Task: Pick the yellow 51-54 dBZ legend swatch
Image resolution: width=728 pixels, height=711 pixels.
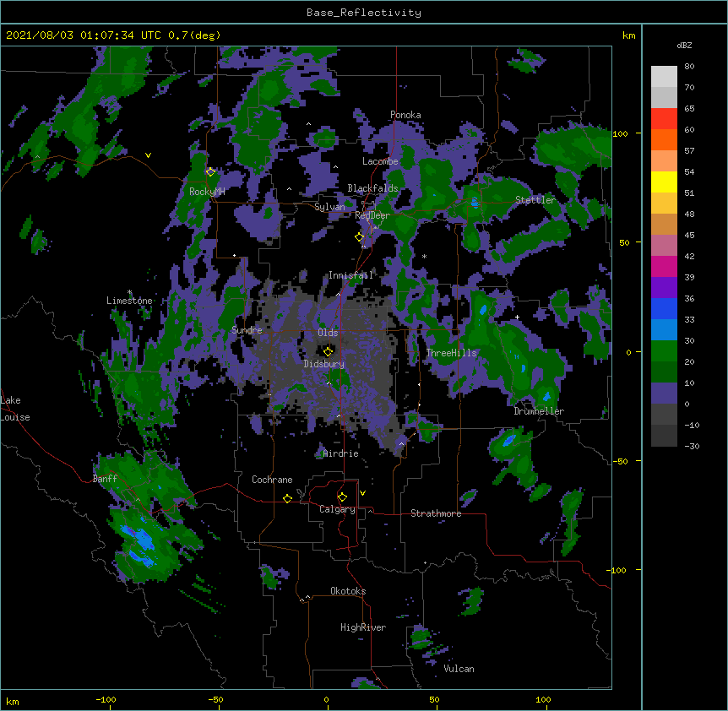Action: click(x=664, y=182)
